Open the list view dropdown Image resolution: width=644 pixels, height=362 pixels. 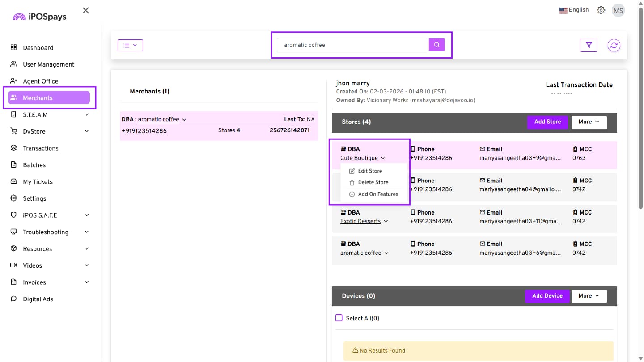pos(130,45)
